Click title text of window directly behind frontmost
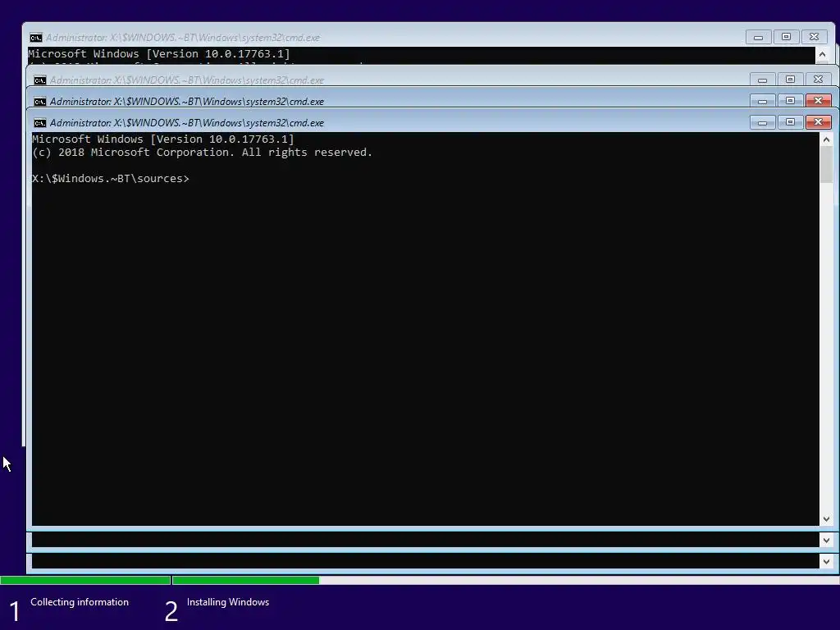 [x=187, y=101]
